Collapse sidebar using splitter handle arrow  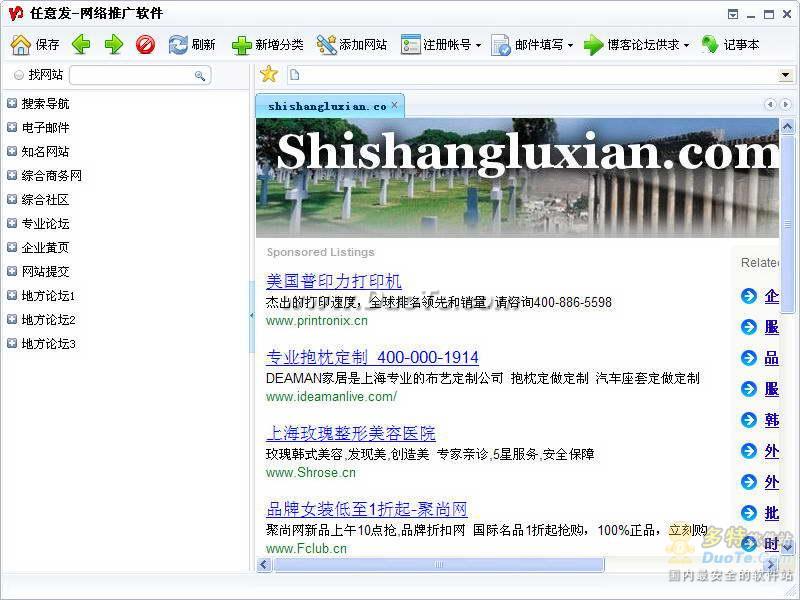[252, 316]
